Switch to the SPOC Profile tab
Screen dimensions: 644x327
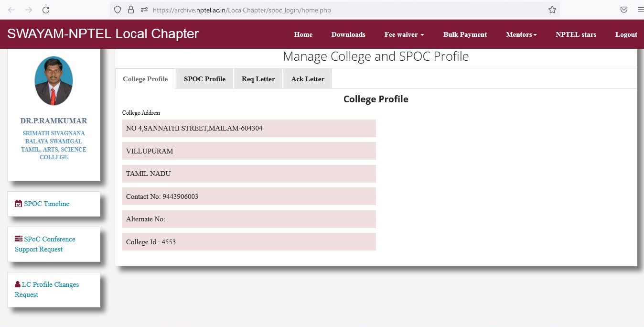click(x=204, y=79)
